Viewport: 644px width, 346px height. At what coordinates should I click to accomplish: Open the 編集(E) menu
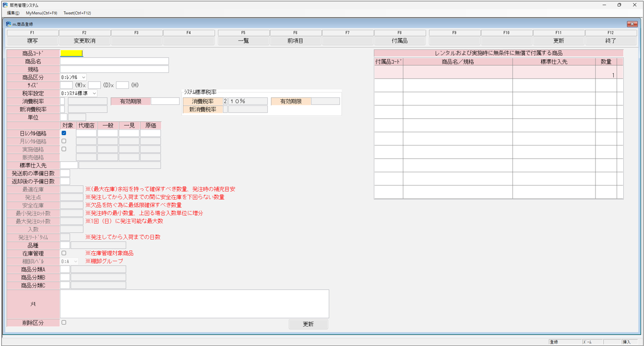(x=13, y=13)
